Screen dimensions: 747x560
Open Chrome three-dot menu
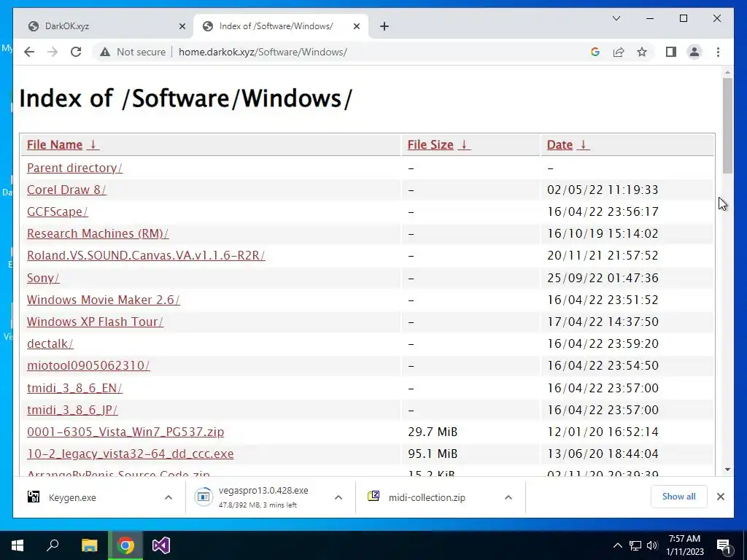(x=718, y=52)
